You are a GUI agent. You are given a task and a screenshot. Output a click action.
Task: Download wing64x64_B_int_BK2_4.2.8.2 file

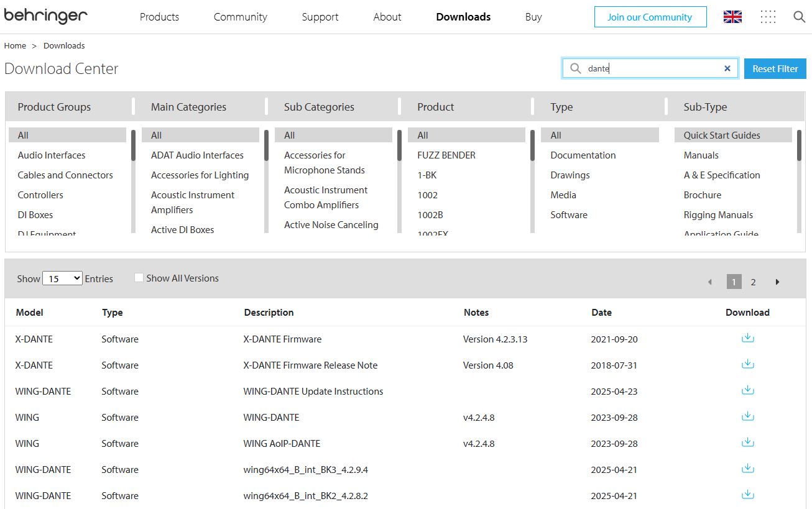(748, 495)
